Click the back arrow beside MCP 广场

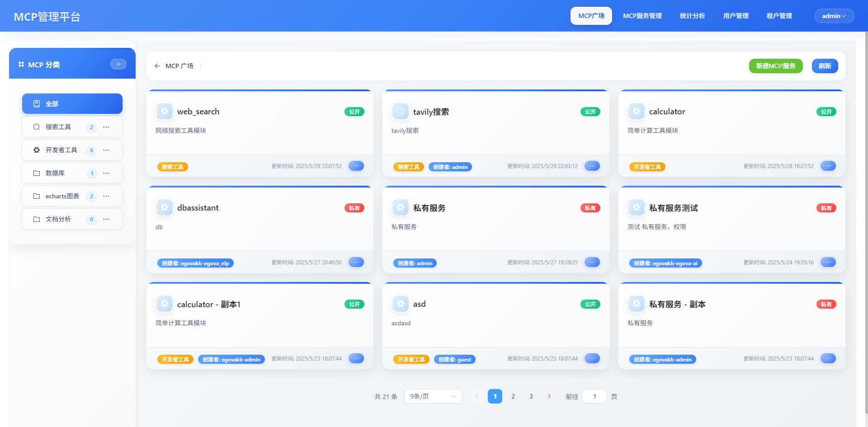157,66
